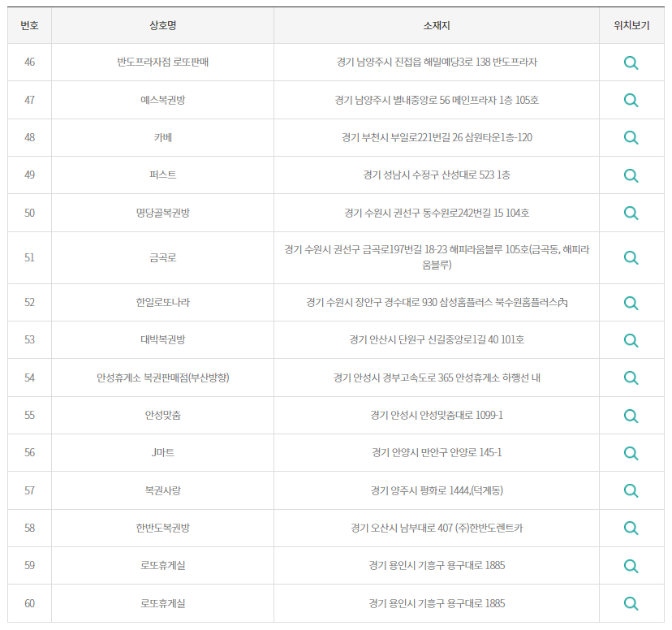Click location icon for row number 59
The image size is (672, 630).
click(x=631, y=566)
